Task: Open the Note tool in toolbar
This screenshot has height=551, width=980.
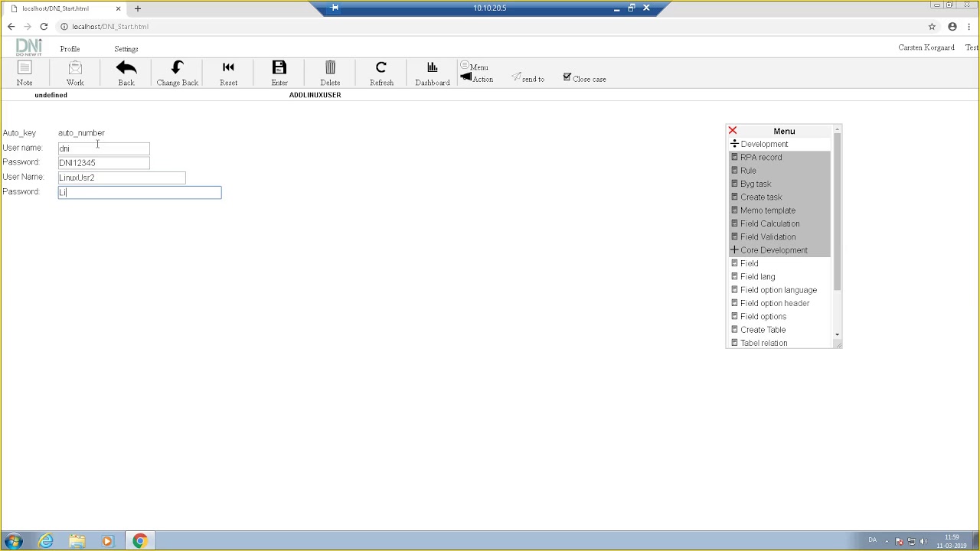Action: coord(24,73)
